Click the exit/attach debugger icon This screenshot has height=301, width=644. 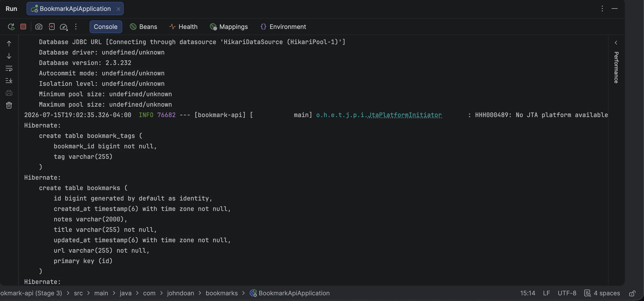coord(51,27)
